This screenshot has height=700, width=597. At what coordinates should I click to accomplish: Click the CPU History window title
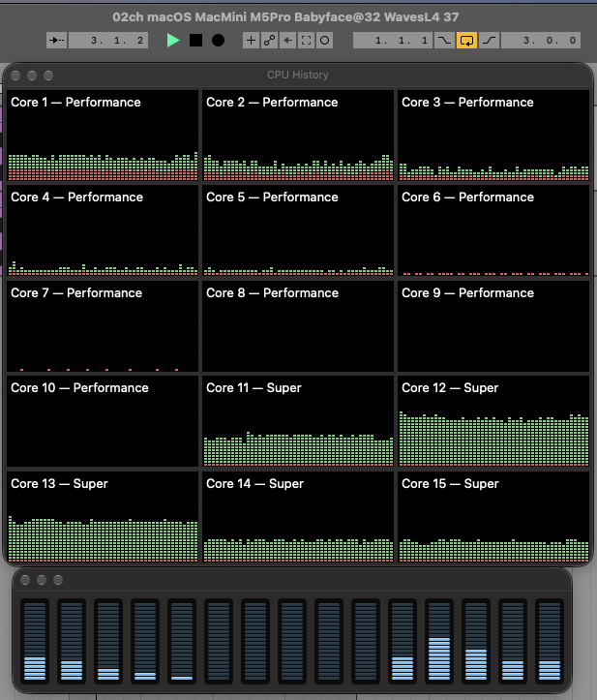click(298, 75)
